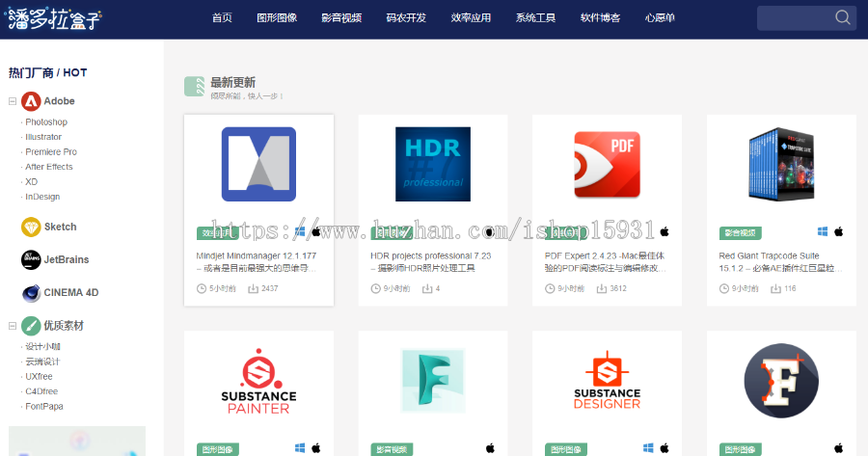Viewport: 868px width, 456px height.
Task: Open the 系统工具 navigation menu
Action: 536,18
